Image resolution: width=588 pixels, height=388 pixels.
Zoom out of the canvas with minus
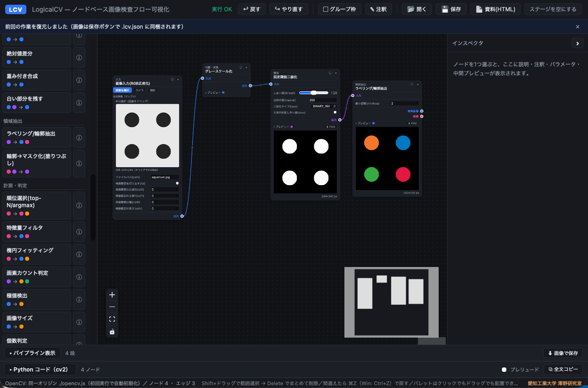tap(112, 307)
